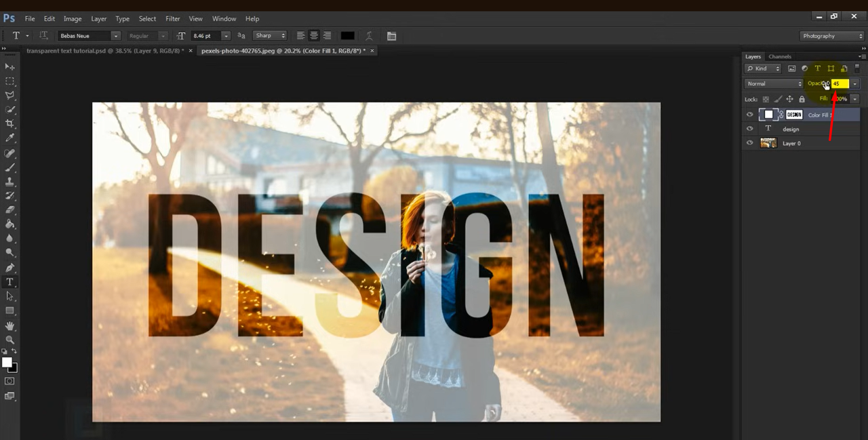The height and width of the screenshot is (440, 868).
Task: Toggle text orientation in options bar
Action: pyautogui.click(x=43, y=35)
